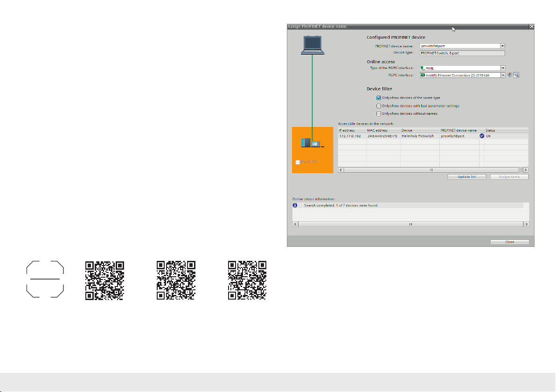Image resolution: width=556 pixels, height=392 pixels.
Task: Click the blue checkmark status icon for 172.17.0.102
Action: pyautogui.click(x=482, y=136)
